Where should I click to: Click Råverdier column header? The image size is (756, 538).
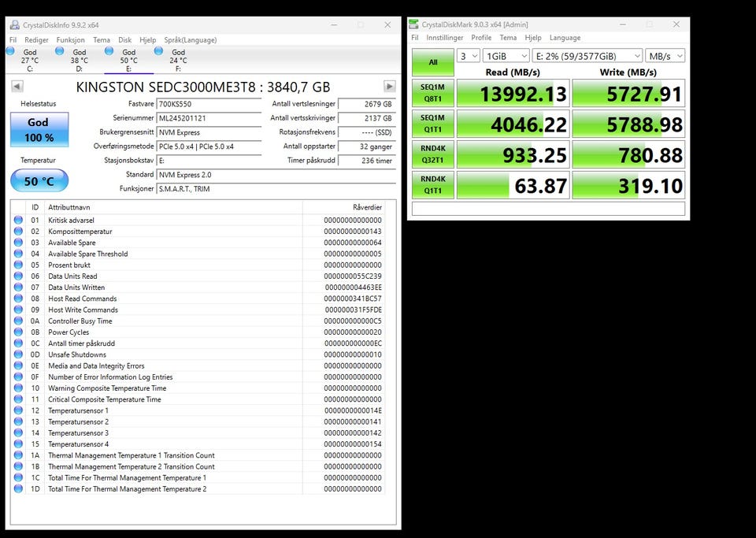(x=344, y=207)
